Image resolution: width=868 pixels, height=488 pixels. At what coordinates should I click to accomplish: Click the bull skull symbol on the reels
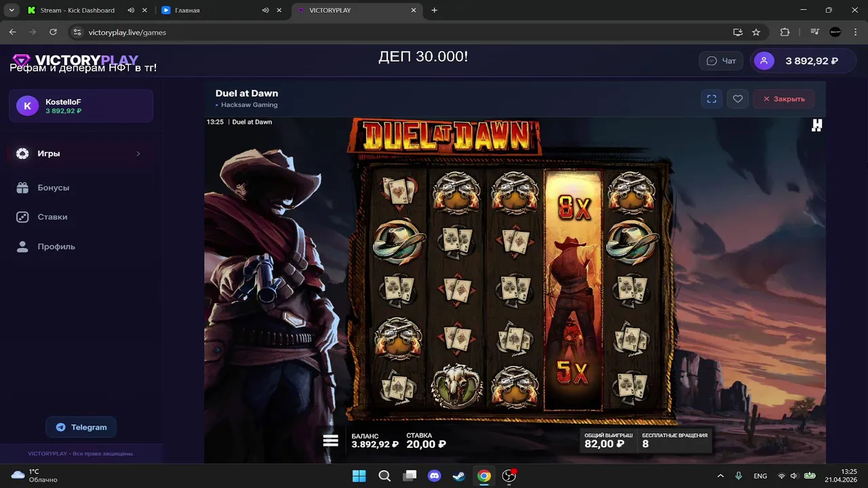click(456, 386)
